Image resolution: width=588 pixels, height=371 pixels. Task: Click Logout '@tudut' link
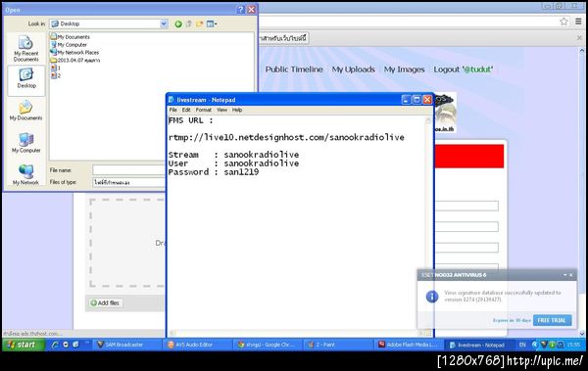[464, 70]
